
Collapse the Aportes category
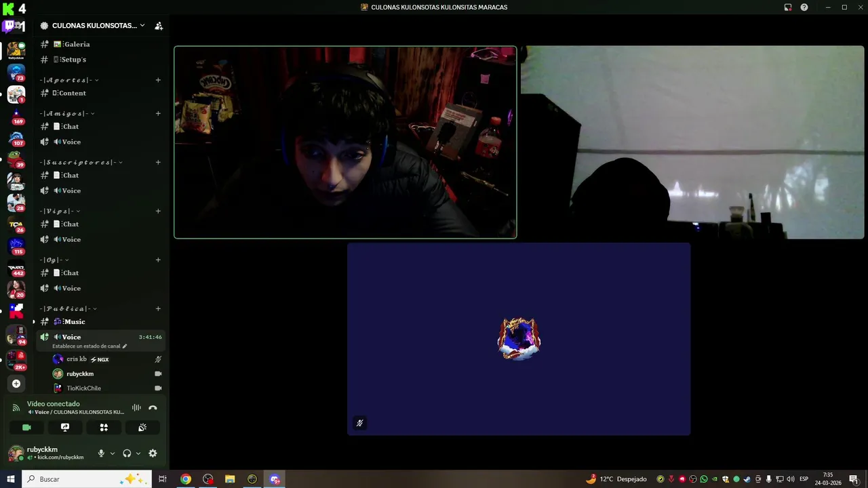tap(69, 80)
